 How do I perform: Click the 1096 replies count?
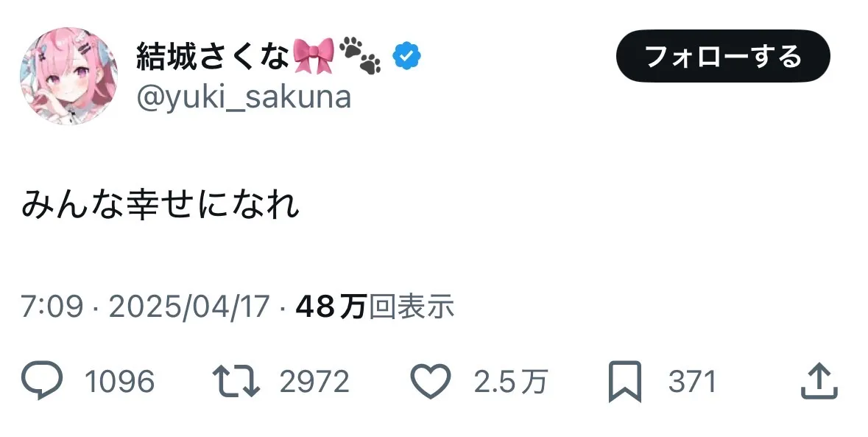pyautogui.click(x=119, y=382)
